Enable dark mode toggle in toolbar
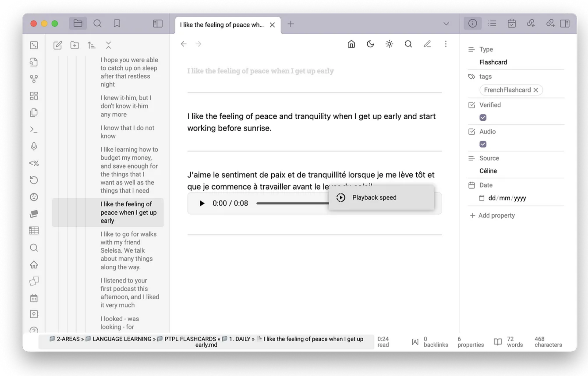The height and width of the screenshot is (376, 588). coord(370,44)
